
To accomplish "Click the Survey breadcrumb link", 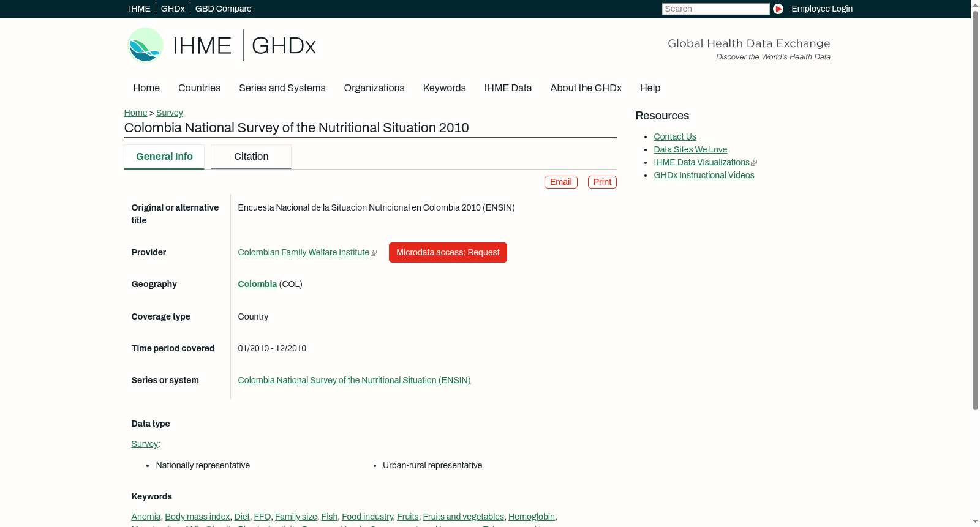I will 170,113.
